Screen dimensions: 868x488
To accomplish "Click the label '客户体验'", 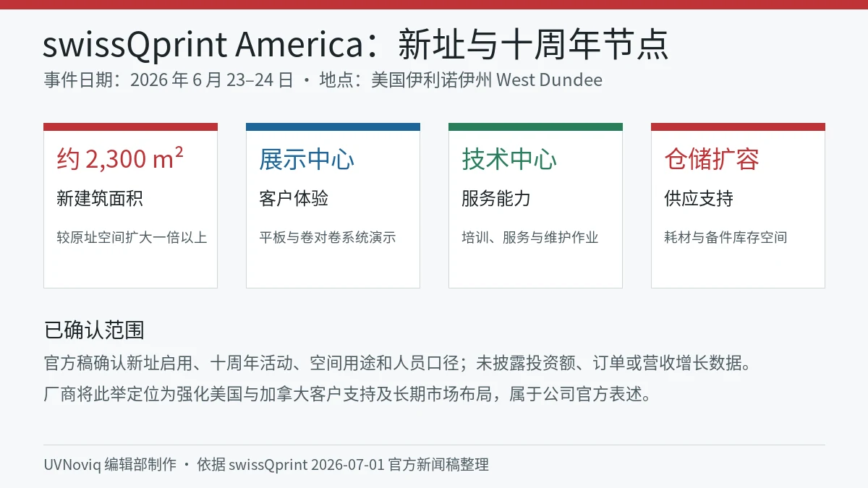I will pos(294,198).
